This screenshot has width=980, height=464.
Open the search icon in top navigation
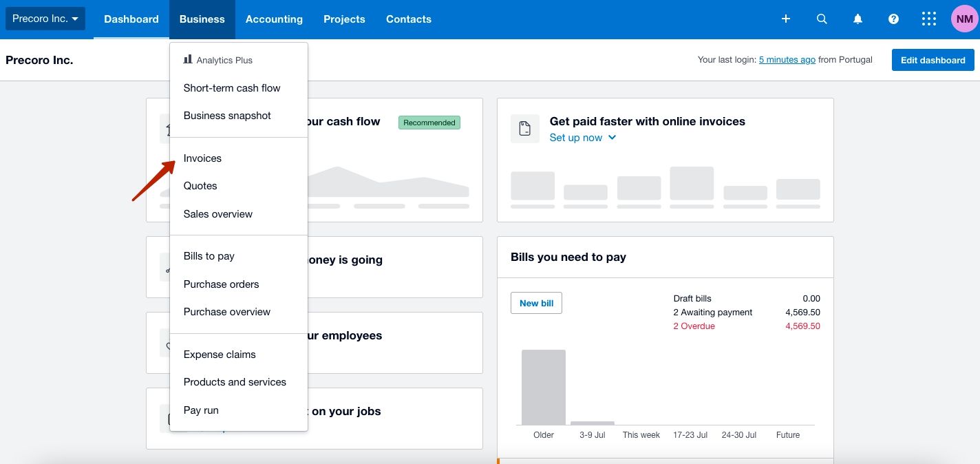coord(822,19)
